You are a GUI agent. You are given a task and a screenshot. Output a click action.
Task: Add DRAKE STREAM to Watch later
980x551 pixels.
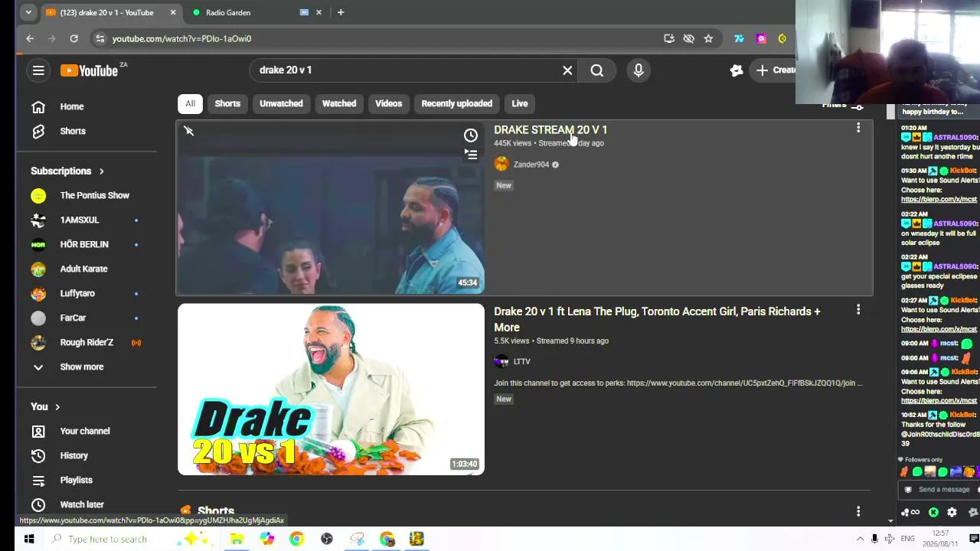[471, 135]
